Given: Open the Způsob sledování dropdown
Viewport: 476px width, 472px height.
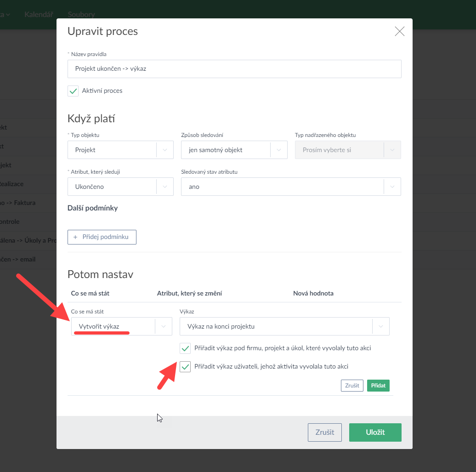Looking at the screenshot, I should coord(234,150).
